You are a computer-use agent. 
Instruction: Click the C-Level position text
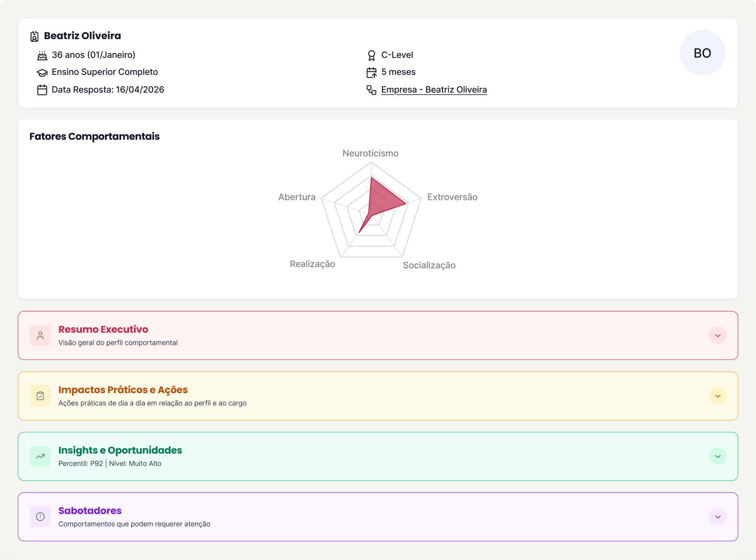pyautogui.click(x=397, y=55)
